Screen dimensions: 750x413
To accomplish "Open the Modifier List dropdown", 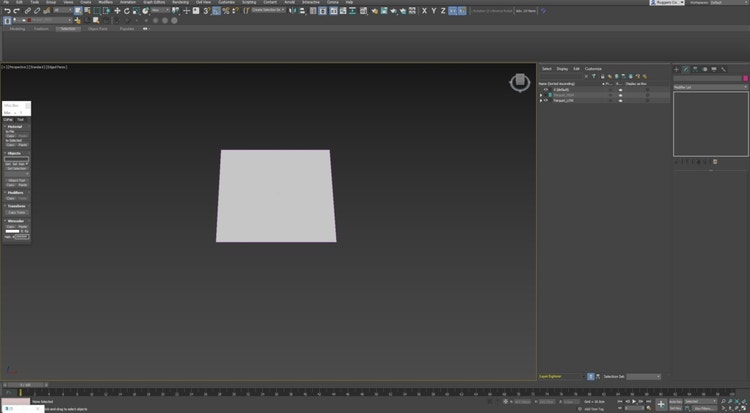I will pos(710,87).
